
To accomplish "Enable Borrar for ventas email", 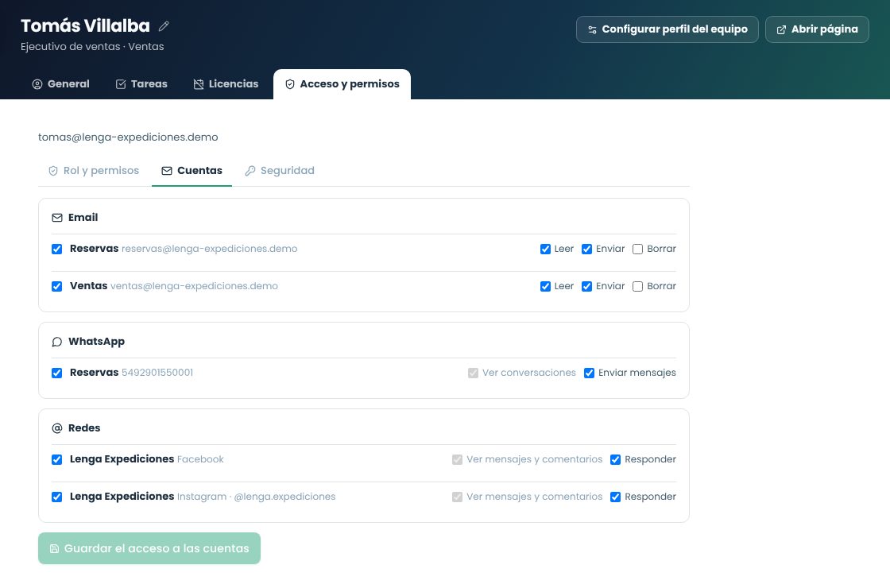I will point(638,287).
